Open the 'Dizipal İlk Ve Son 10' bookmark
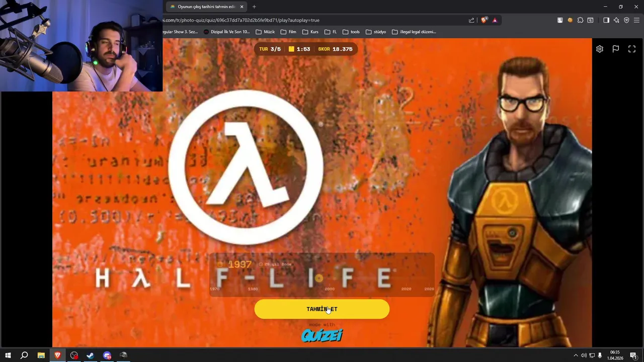 [227, 32]
